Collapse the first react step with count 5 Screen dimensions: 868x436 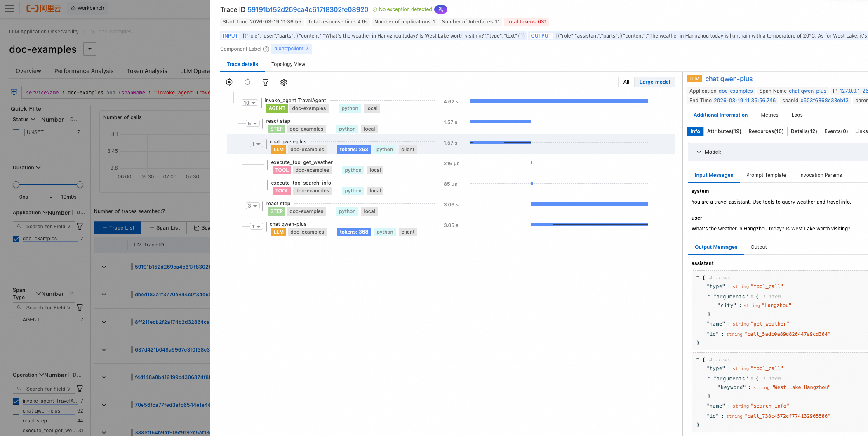coord(253,124)
